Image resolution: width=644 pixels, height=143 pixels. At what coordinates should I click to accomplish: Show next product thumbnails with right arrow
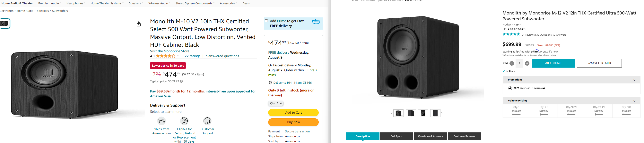click(x=442, y=113)
